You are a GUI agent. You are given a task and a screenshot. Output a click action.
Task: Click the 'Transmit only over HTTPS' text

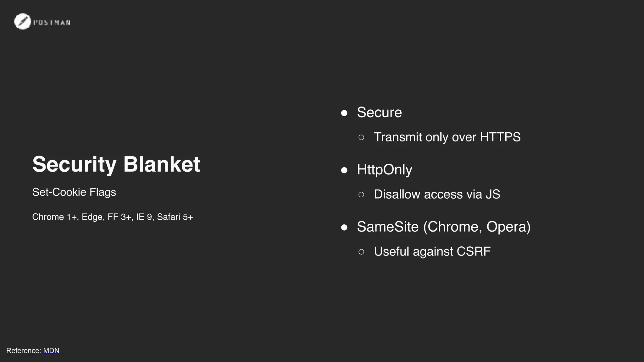pos(447,137)
